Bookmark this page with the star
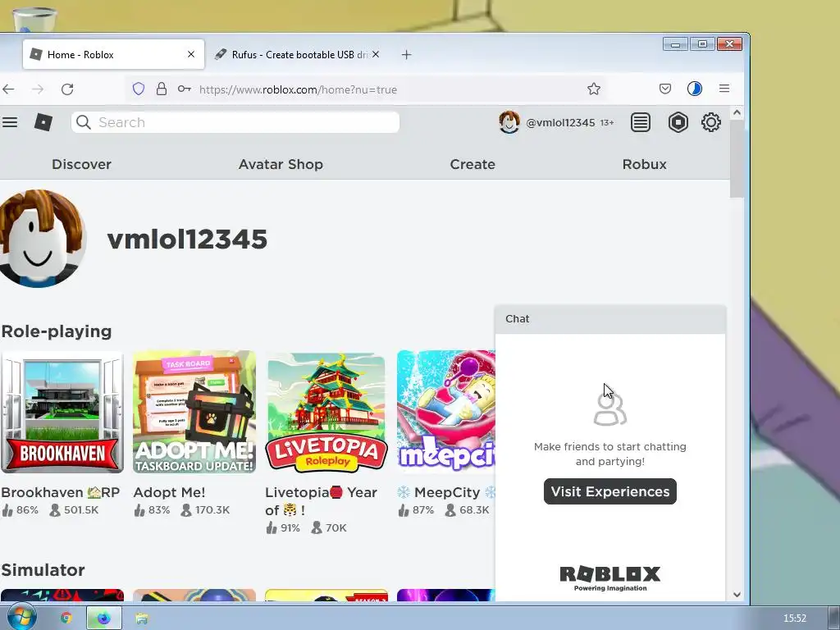840x630 pixels. point(594,89)
